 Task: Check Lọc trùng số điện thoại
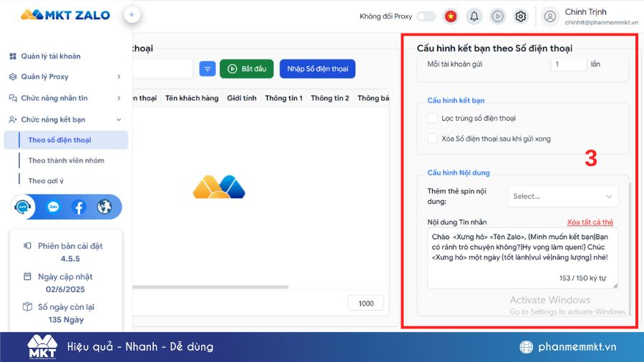pyautogui.click(x=432, y=118)
